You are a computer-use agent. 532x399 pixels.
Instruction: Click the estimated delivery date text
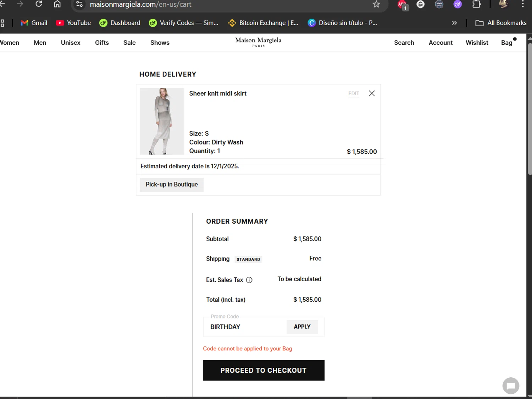[190, 166]
